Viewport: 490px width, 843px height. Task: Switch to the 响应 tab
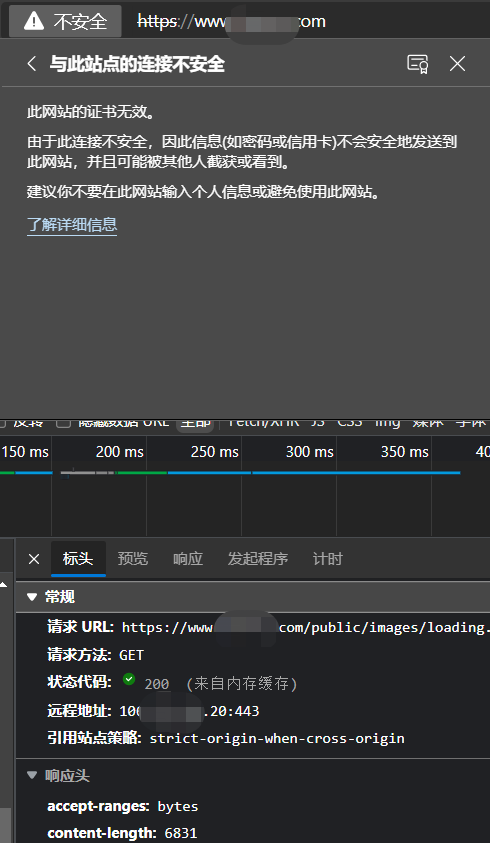[188, 559]
